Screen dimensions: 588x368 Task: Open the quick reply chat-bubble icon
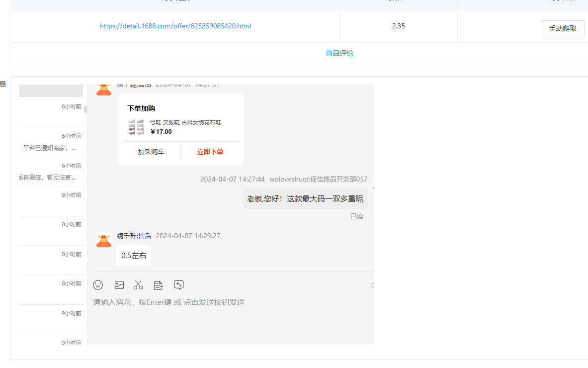click(179, 285)
